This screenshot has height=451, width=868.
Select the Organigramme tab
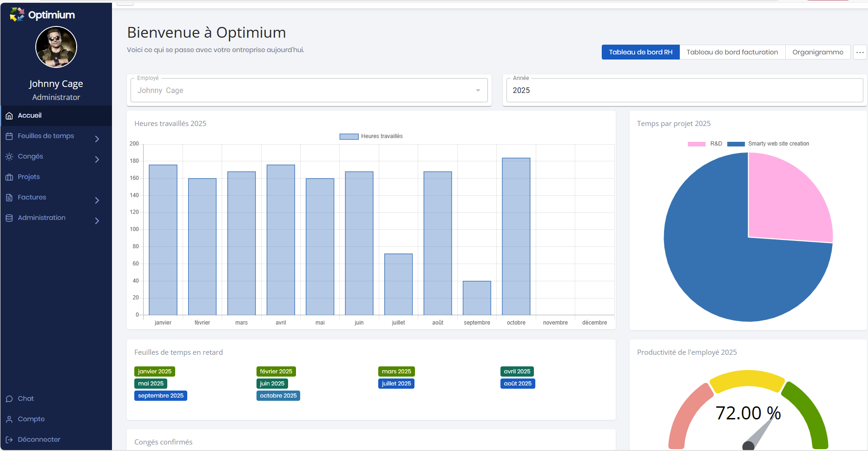[817, 52]
